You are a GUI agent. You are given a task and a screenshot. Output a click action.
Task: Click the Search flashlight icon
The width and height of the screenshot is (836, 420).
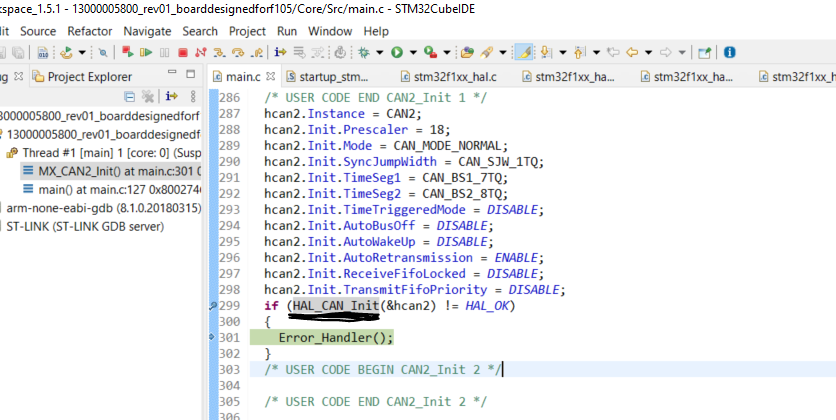point(486,52)
